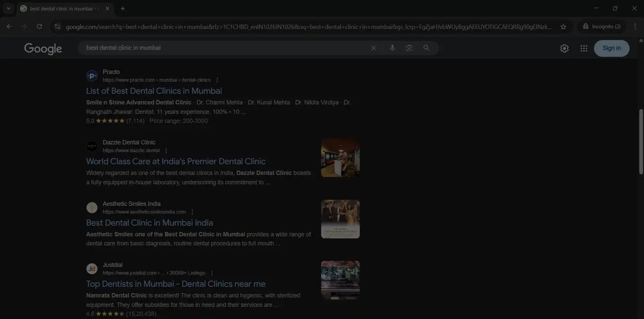Screen dimensions: 644x319
Task: Open the tab search dropdown arrow
Action: click(x=8, y=8)
